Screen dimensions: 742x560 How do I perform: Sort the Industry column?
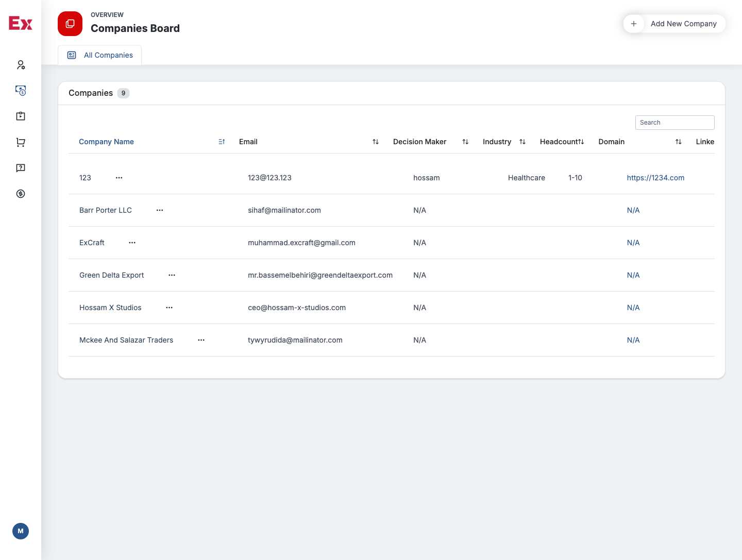pyautogui.click(x=522, y=142)
